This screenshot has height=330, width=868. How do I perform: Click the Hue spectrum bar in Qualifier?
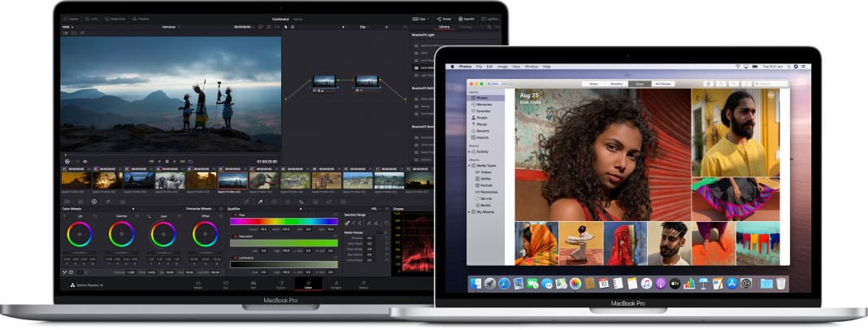coord(284,221)
